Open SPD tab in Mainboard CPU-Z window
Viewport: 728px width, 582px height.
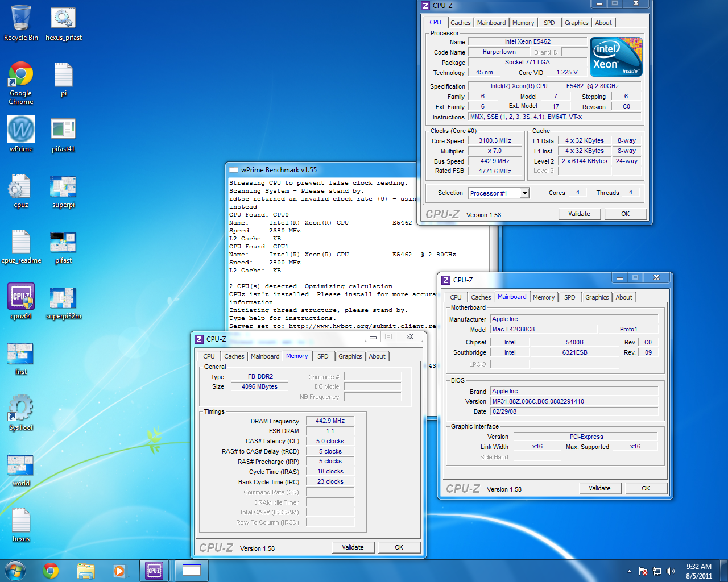tap(569, 297)
